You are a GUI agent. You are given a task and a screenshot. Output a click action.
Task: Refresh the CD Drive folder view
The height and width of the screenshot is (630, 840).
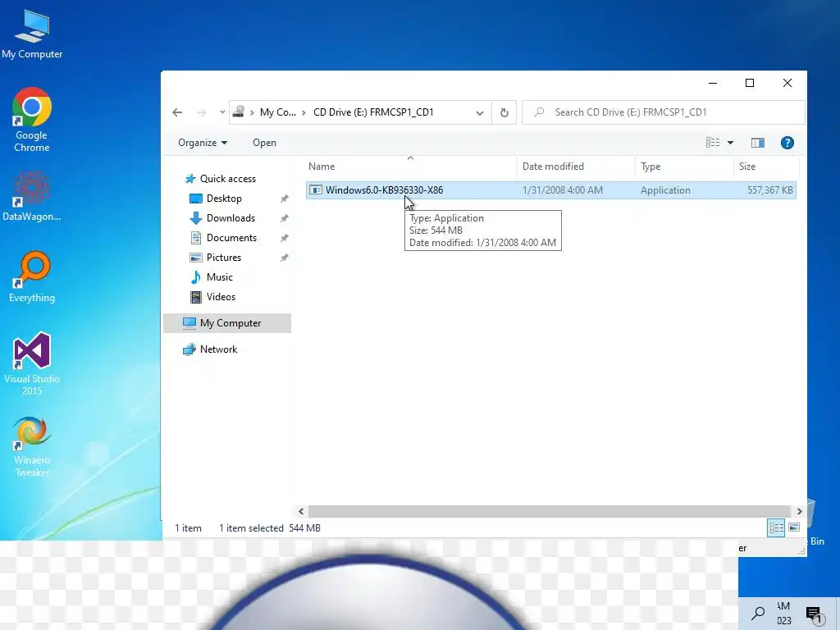(504, 112)
